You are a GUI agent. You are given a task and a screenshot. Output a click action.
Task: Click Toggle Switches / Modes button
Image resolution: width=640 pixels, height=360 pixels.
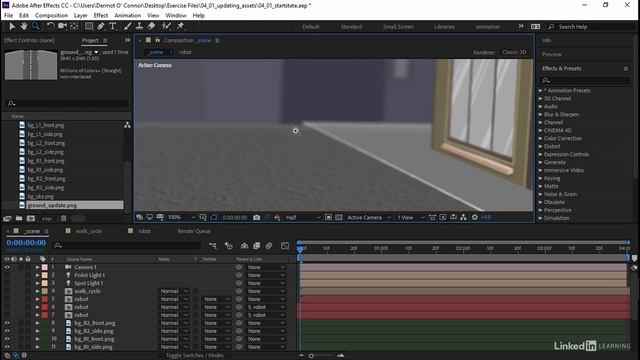(x=195, y=356)
